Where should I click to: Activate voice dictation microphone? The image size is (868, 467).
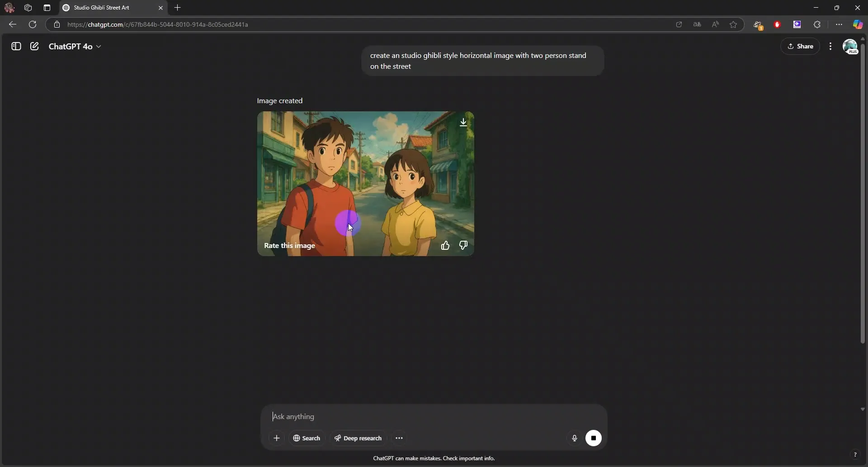tap(574, 438)
